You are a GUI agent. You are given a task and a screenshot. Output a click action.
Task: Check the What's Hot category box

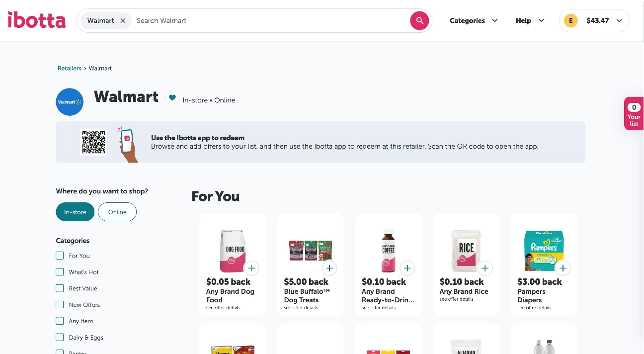click(60, 272)
